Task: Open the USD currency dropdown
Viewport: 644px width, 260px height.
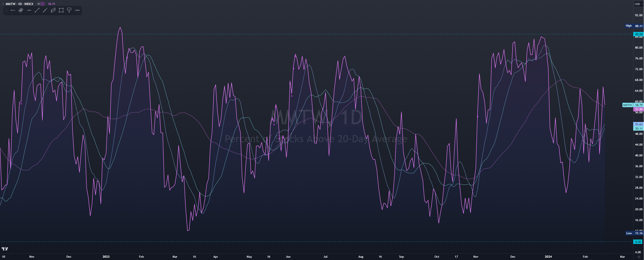Action: 638,4
